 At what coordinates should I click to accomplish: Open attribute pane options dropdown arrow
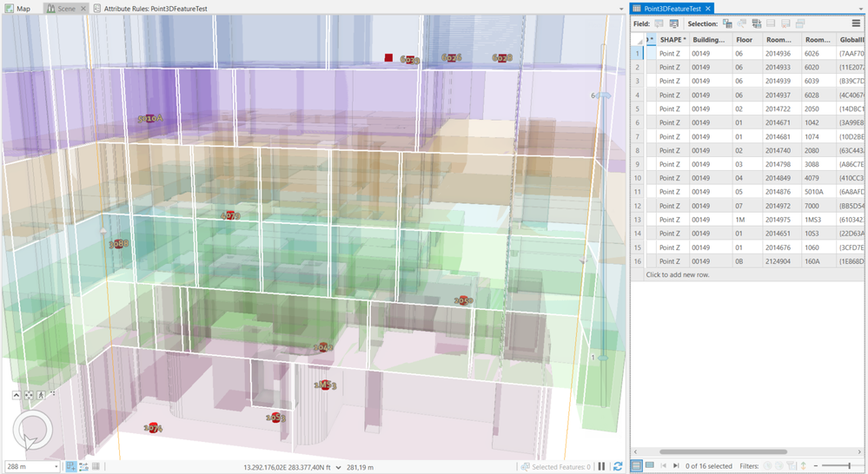tap(862, 9)
